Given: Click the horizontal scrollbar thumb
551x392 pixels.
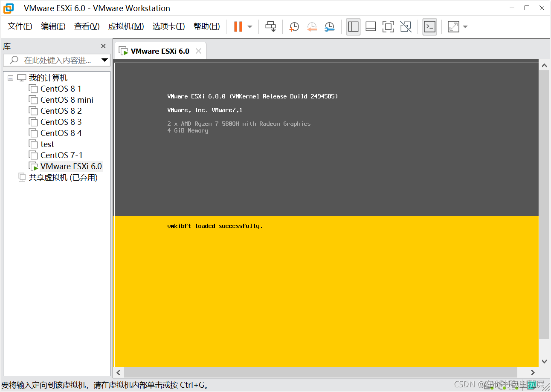Looking at the screenshot, I should pyautogui.click(x=321, y=372).
